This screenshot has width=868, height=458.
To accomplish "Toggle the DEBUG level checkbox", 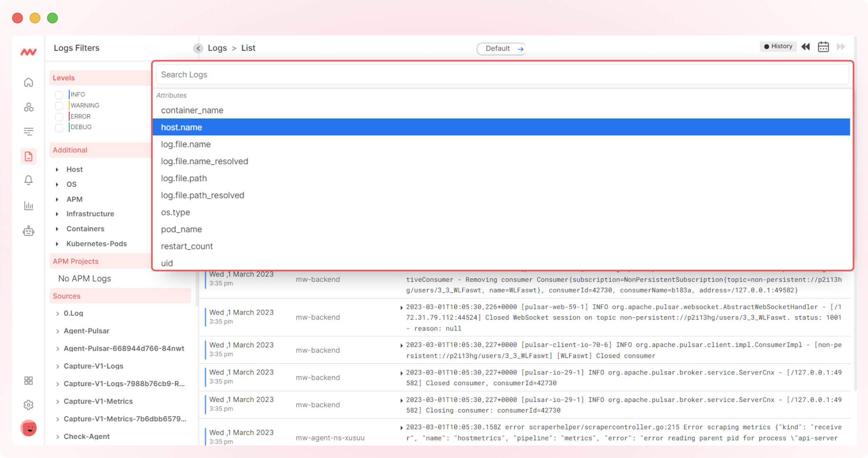I will click(59, 128).
